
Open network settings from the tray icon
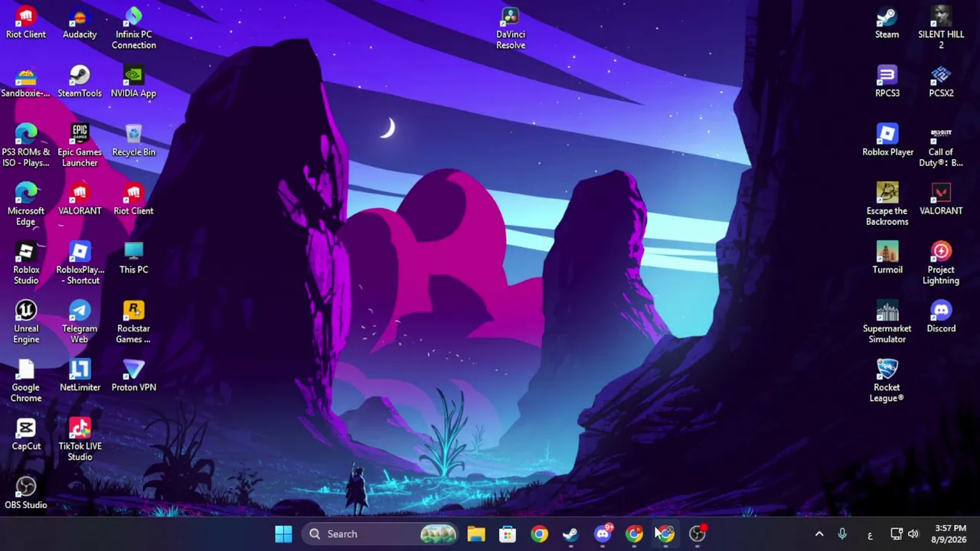(897, 533)
